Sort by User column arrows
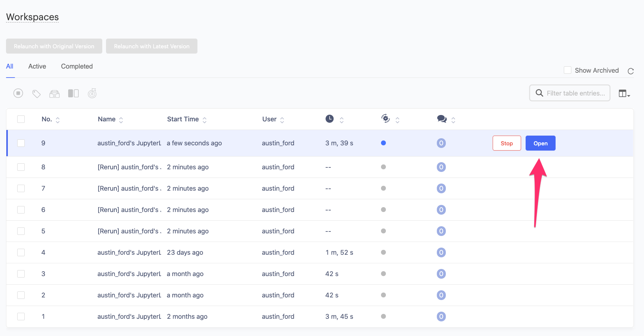 [x=282, y=120]
